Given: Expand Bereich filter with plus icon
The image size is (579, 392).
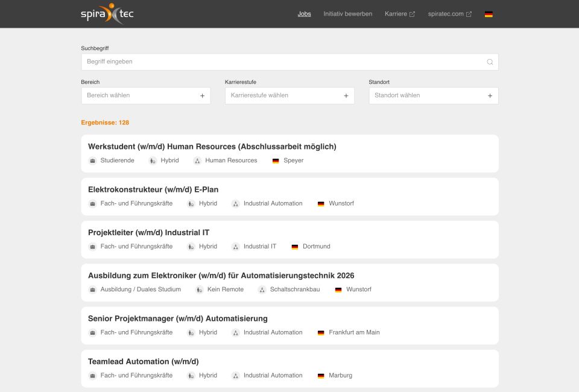Looking at the screenshot, I should (x=203, y=96).
